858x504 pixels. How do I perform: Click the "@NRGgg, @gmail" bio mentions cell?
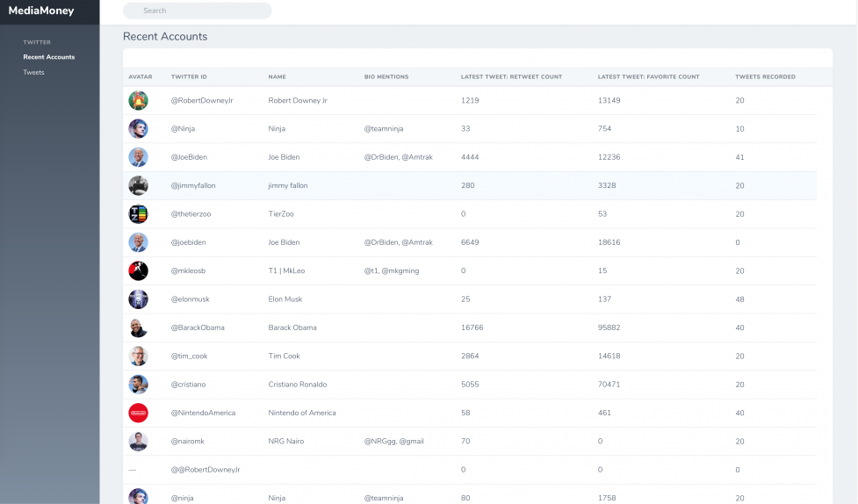(x=393, y=442)
